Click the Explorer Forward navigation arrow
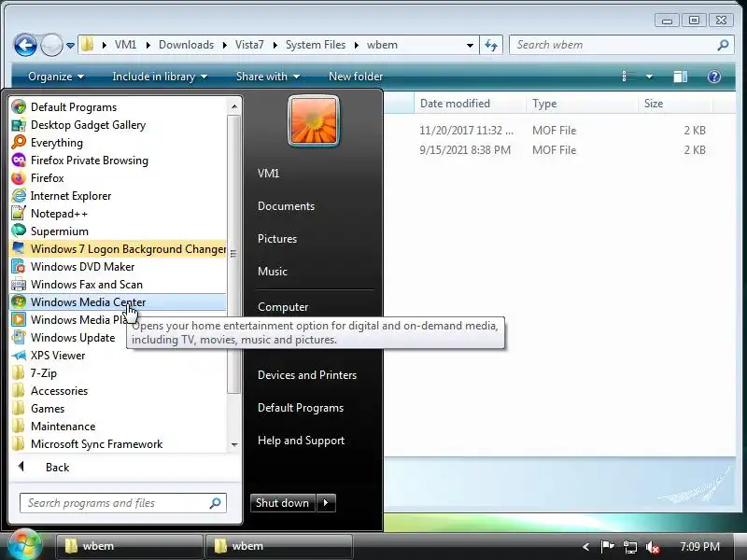 click(x=51, y=45)
